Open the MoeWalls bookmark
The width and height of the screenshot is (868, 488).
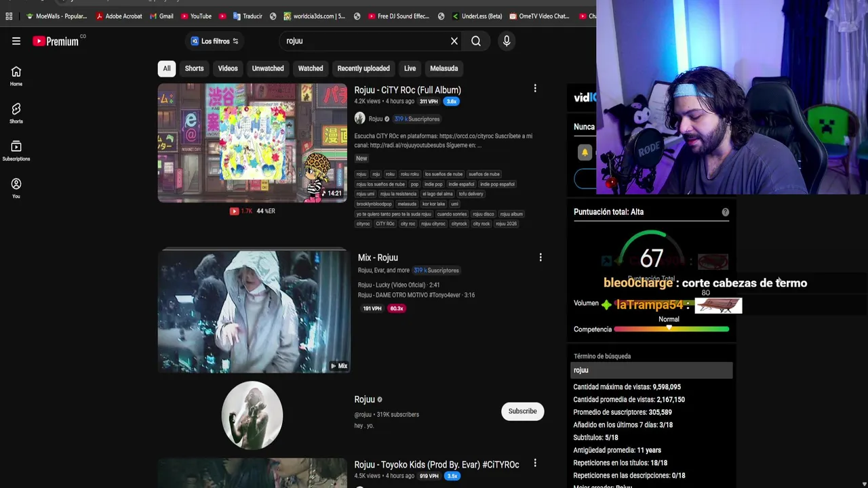[56, 16]
